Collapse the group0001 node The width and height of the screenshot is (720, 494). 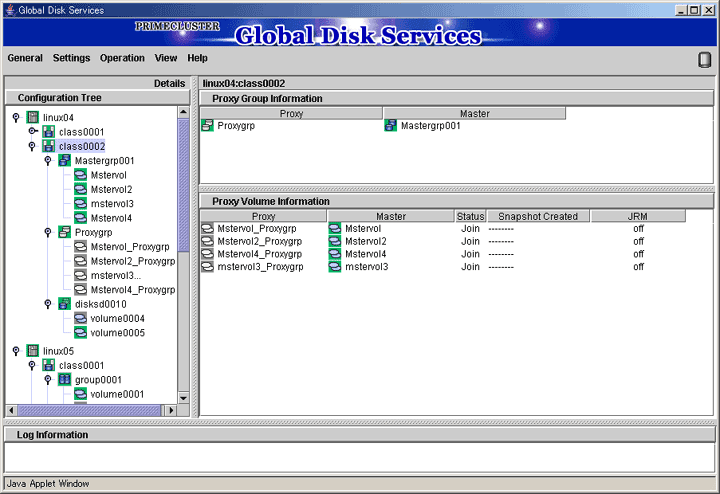tap(48, 380)
